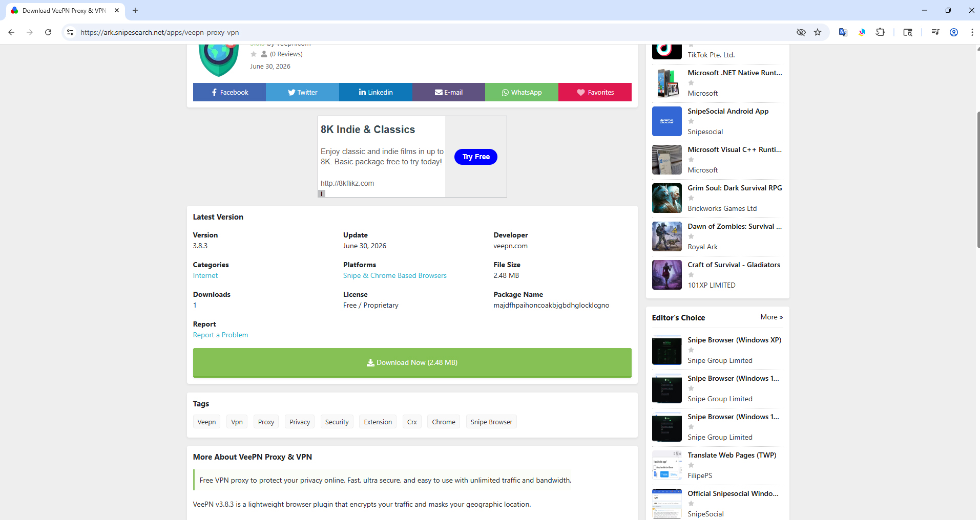Click Craft of Survival - Gladiators title

coord(734,265)
